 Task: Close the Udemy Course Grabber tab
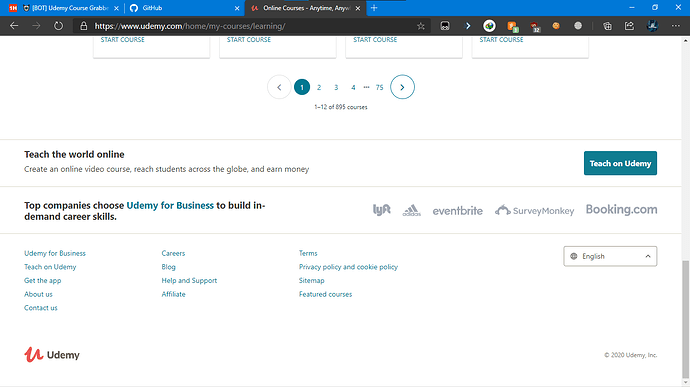tap(116, 8)
